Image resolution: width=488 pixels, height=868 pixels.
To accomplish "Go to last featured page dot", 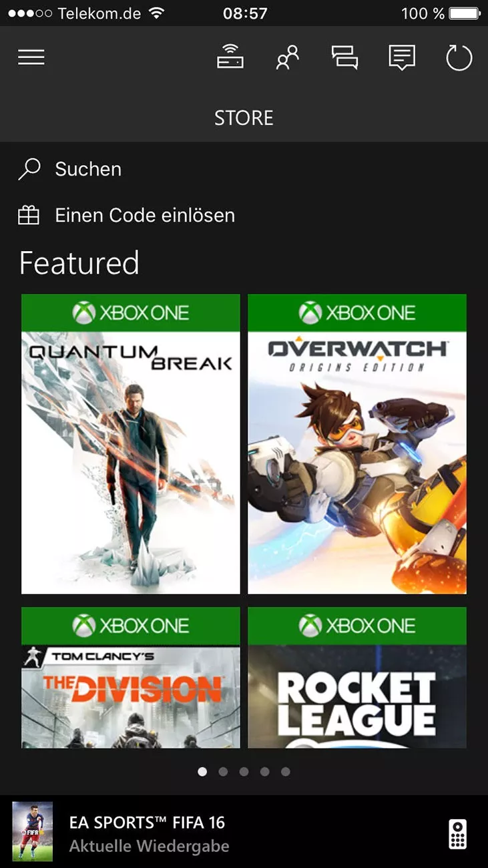I will [x=286, y=772].
